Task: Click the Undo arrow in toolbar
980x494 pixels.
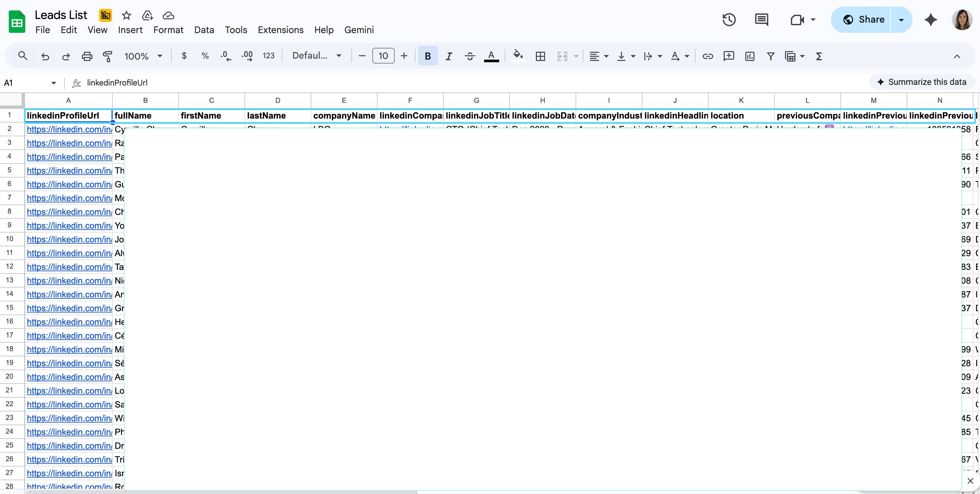Action: (45, 56)
